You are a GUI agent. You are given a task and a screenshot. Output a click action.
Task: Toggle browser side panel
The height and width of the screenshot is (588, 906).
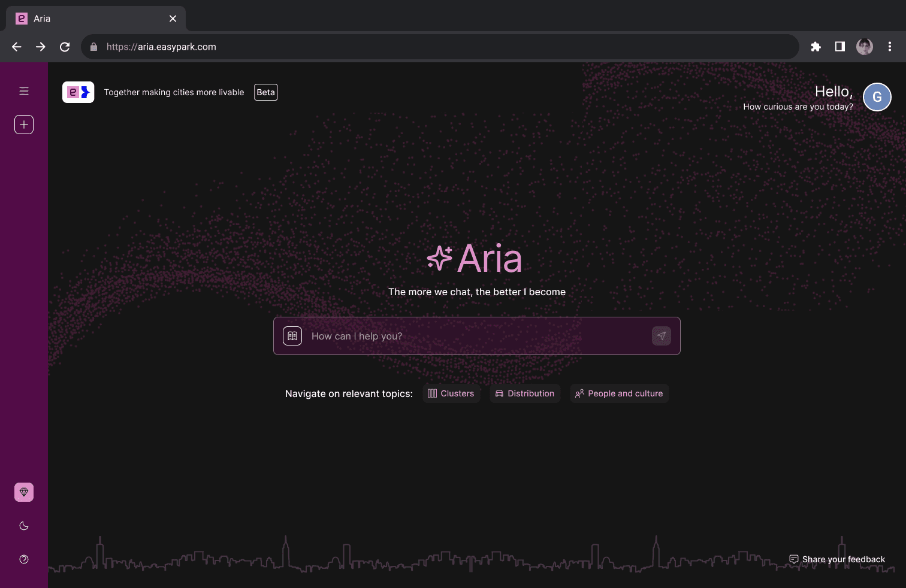point(840,47)
